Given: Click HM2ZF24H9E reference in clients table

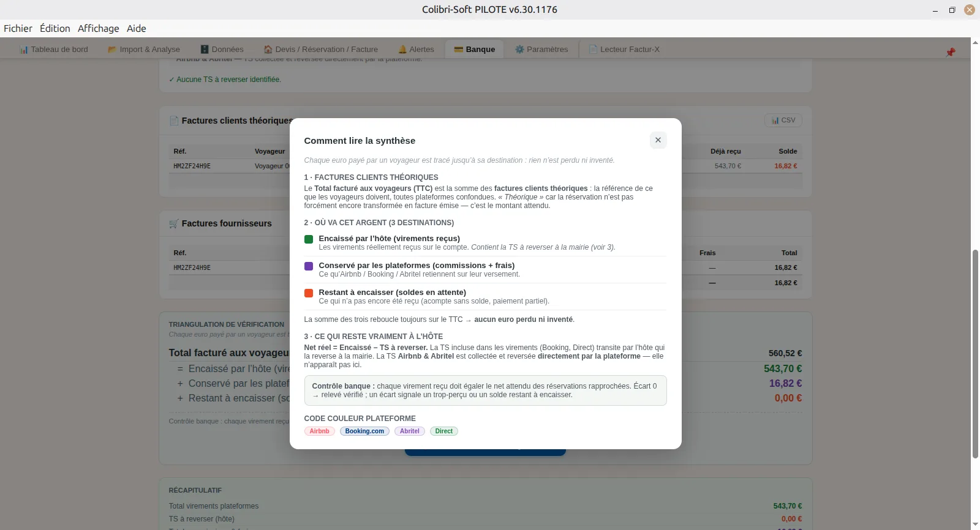Looking at the screenshot, I should pos(192,166).
